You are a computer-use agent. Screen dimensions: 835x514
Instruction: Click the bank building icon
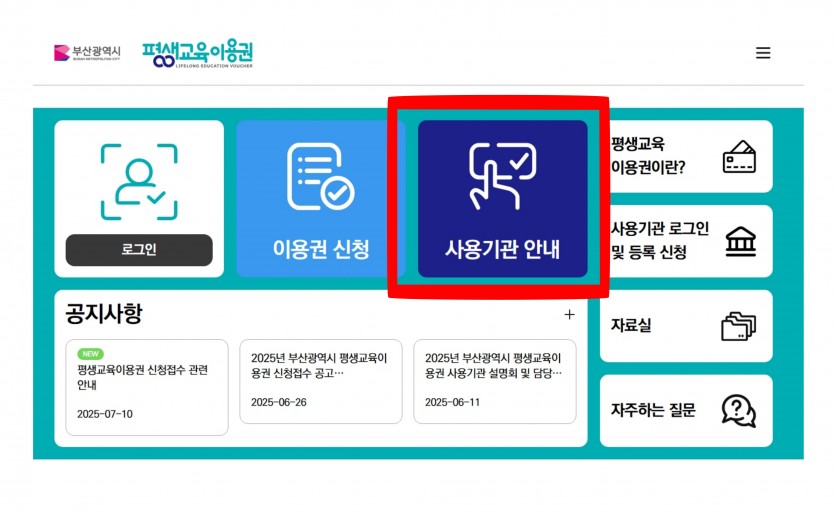tap(741, 241)
